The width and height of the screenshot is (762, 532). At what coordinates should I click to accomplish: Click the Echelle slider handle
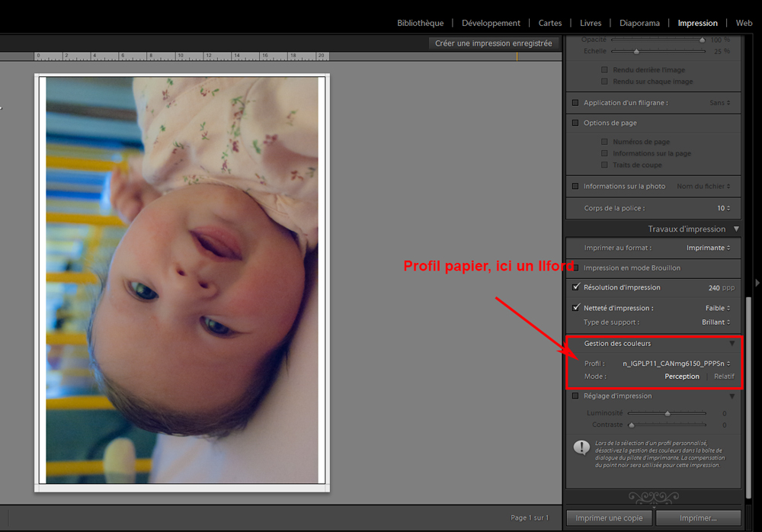tap(636, 51)
